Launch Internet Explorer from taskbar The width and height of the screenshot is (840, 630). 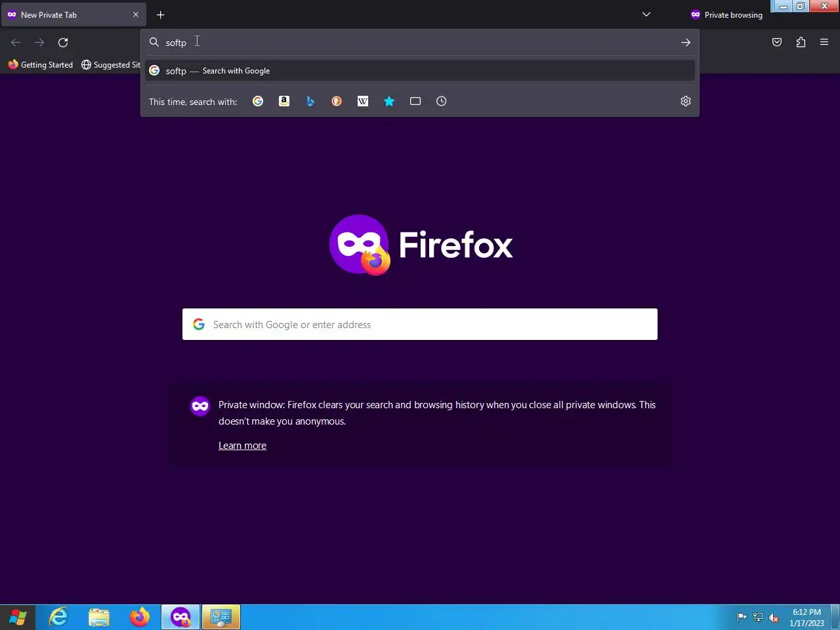click(x=58, y=618)
